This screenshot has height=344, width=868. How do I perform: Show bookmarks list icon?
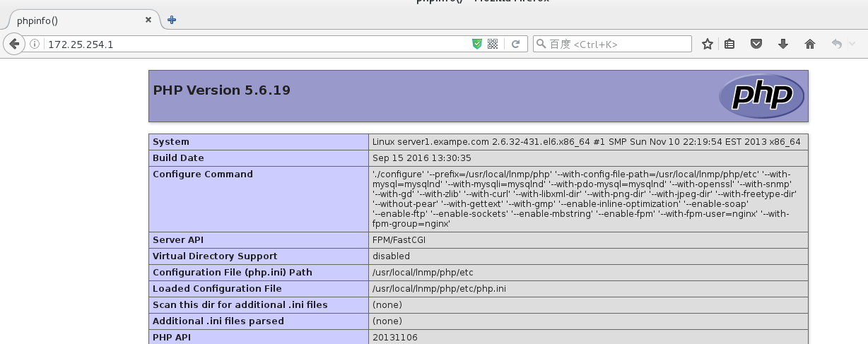click(729, 44)
